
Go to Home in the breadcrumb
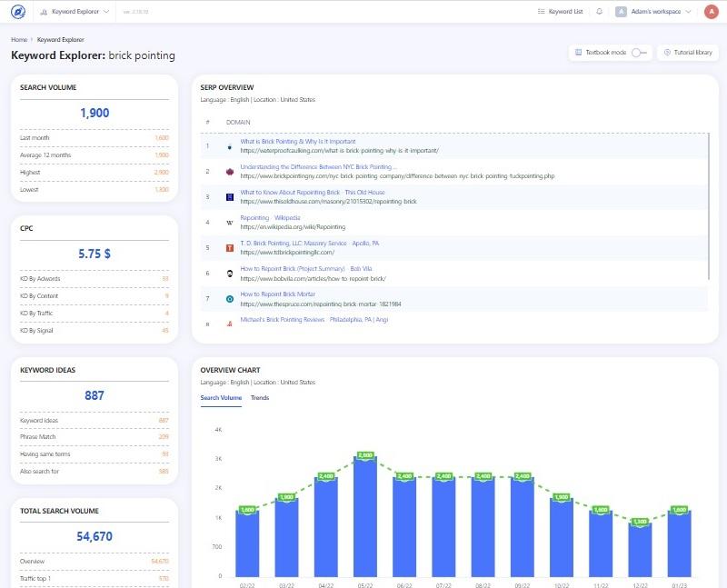(x=18, y=40)
